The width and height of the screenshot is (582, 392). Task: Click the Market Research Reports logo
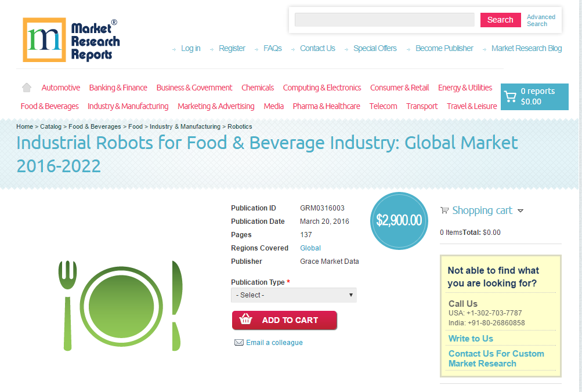70,39
